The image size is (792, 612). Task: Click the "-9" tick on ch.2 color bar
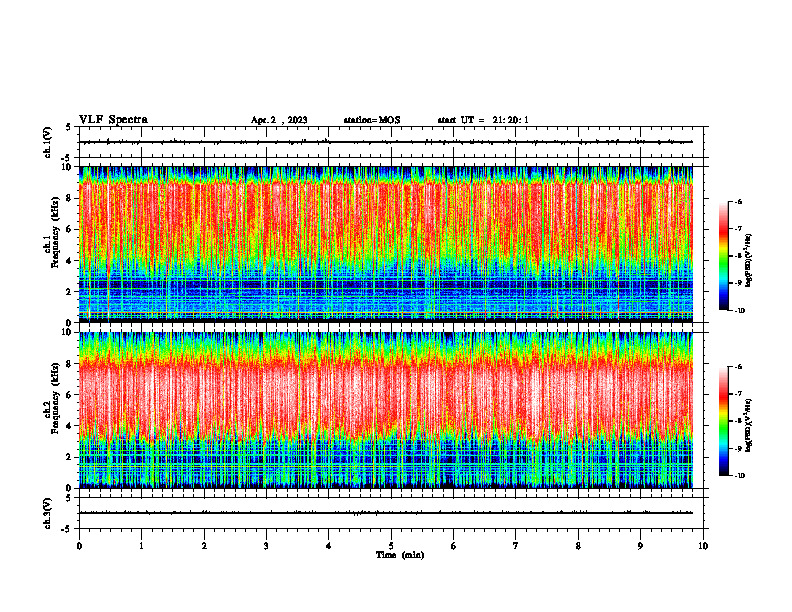click(738, 448)
